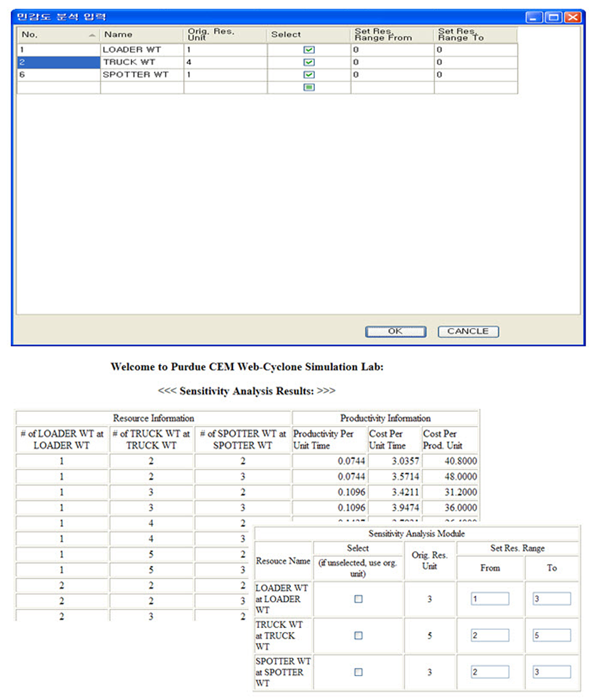Check the TRUCK WT at TRUCK WT box
The image size is (595, 700).
(x=358, y=636)
